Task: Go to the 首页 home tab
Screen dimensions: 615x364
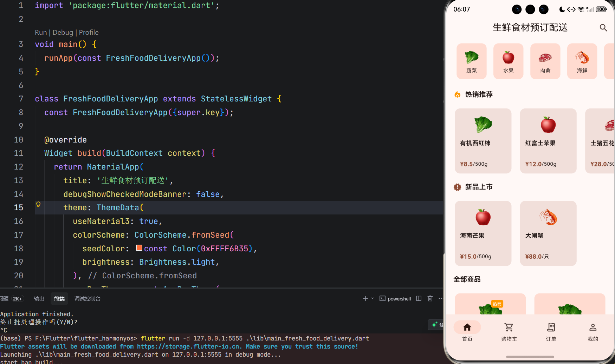Action: coord(467,332)
